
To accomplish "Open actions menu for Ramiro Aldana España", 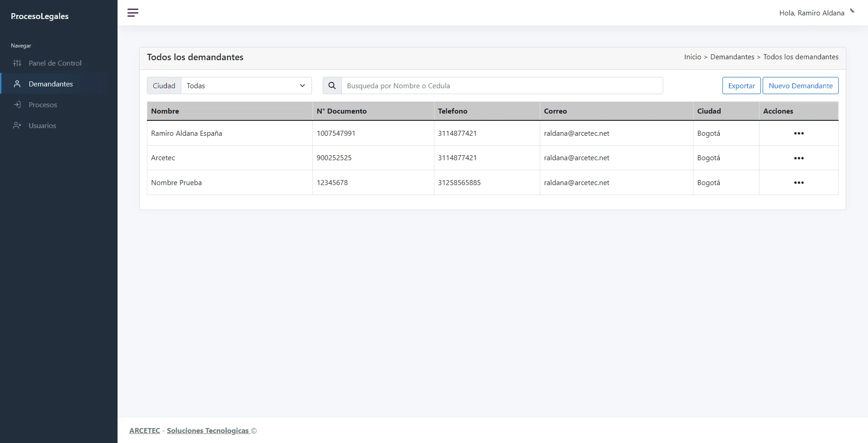I will point(798,133).
